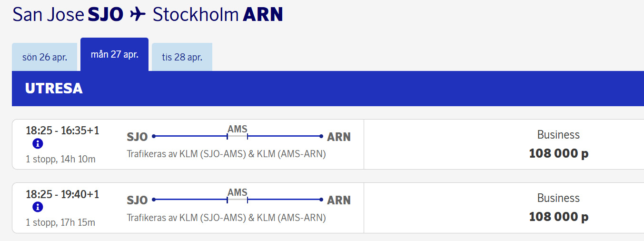
Task: Choose Business fare on the 16:35+1 flight
Action: coord(558,144)
